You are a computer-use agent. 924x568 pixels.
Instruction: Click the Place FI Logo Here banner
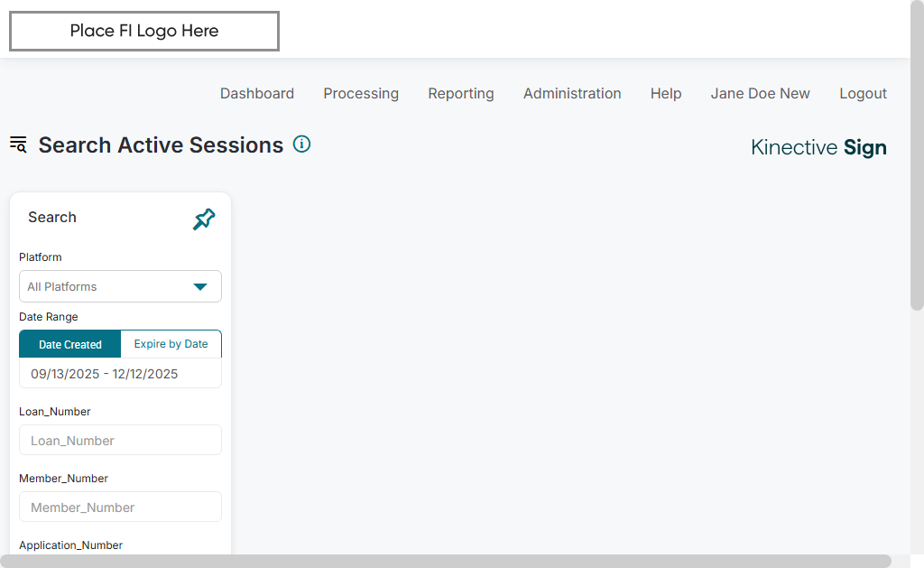tap(144, 31)
